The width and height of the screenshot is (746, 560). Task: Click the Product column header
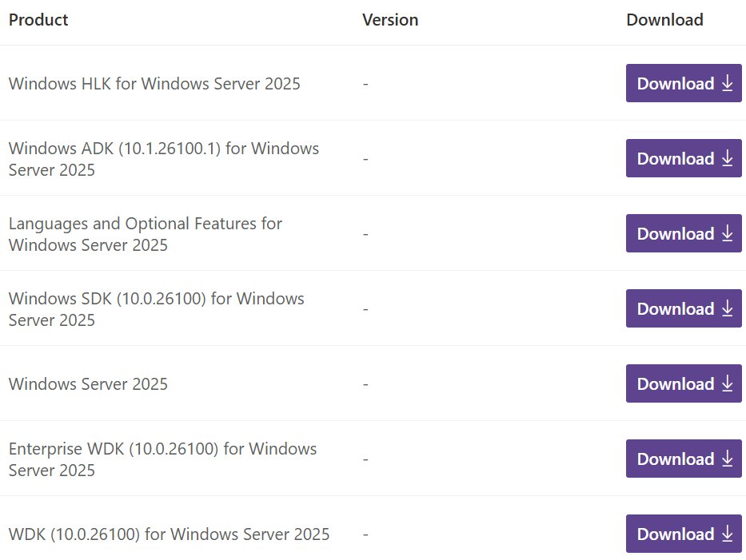(x=38, y=20)
